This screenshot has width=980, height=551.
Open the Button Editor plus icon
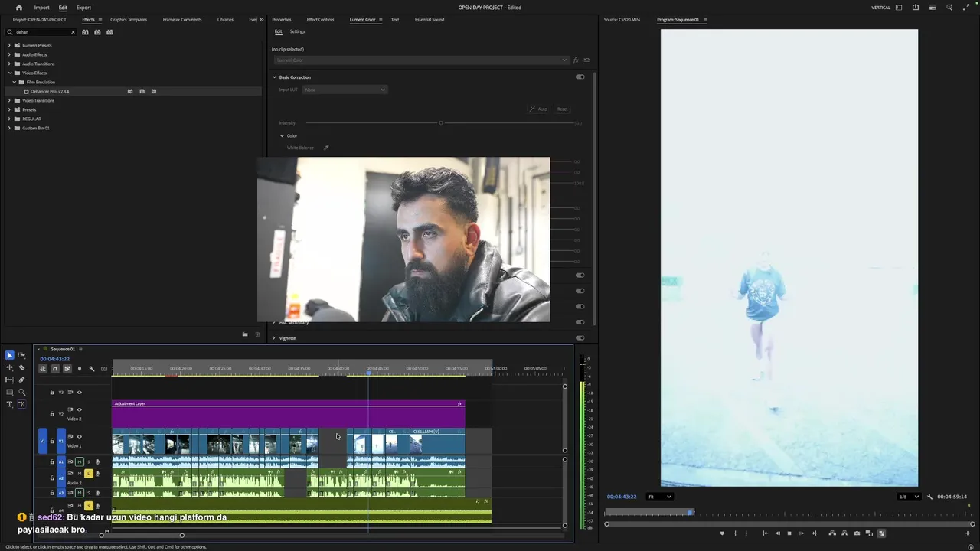968,533
